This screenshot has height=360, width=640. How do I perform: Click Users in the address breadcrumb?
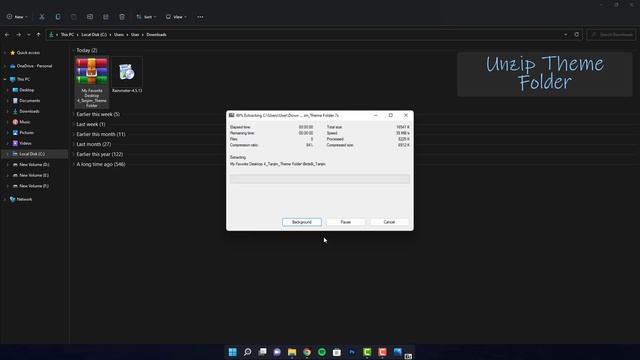pos(119,35)
